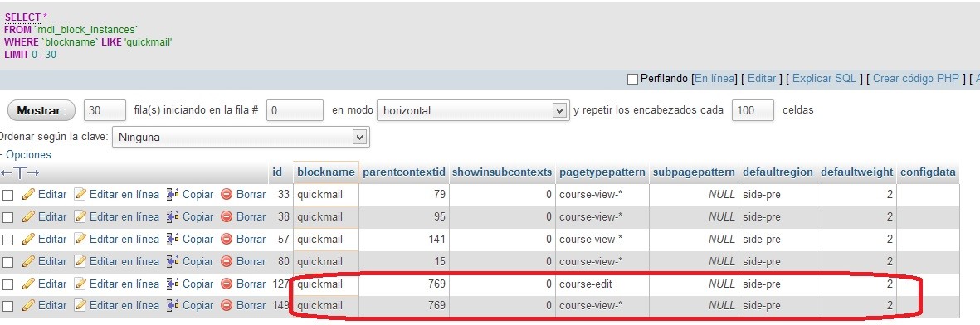Click pencil edit icon for row 149

point(28,306)
